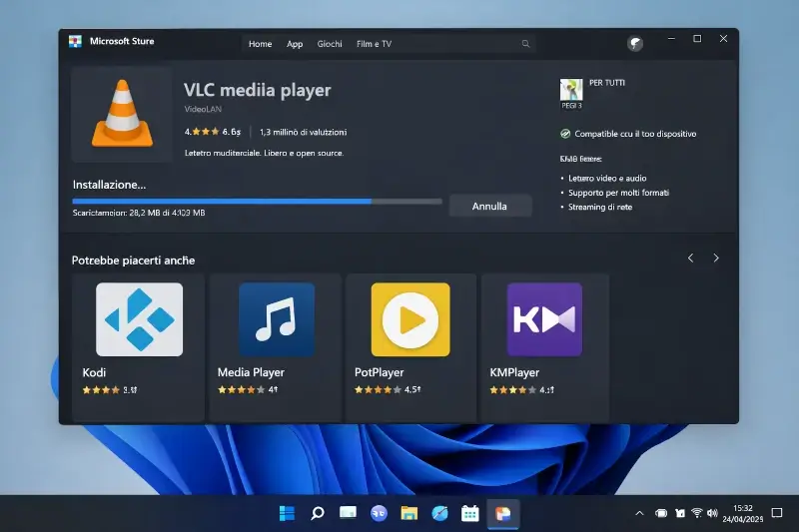
Task: Click the compatible device checkmark icon
Action: (565, 134)
